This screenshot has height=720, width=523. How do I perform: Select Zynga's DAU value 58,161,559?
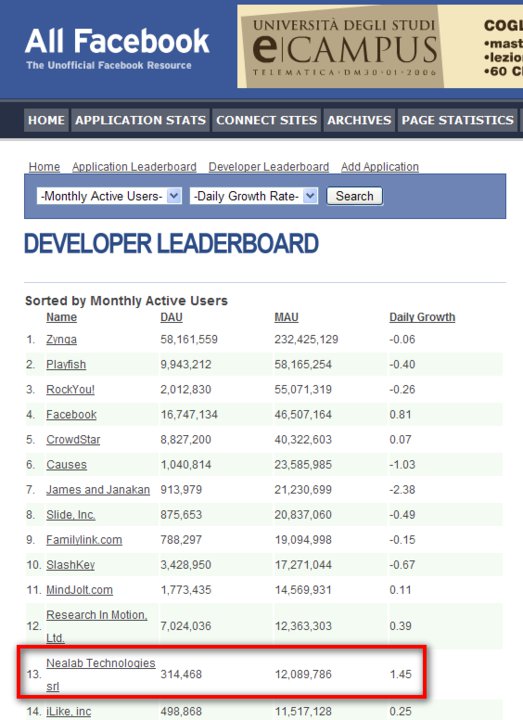tap(189, 340)
